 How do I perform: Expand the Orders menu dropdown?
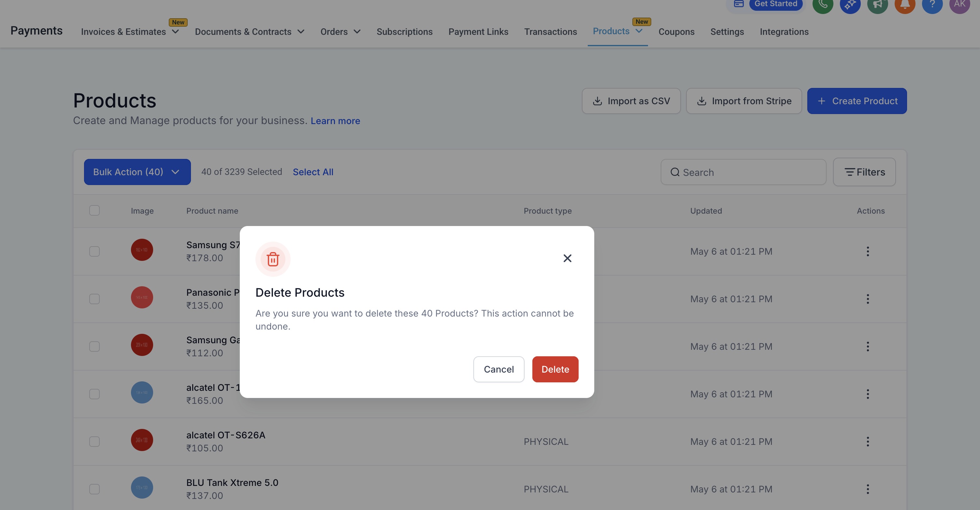340,32
